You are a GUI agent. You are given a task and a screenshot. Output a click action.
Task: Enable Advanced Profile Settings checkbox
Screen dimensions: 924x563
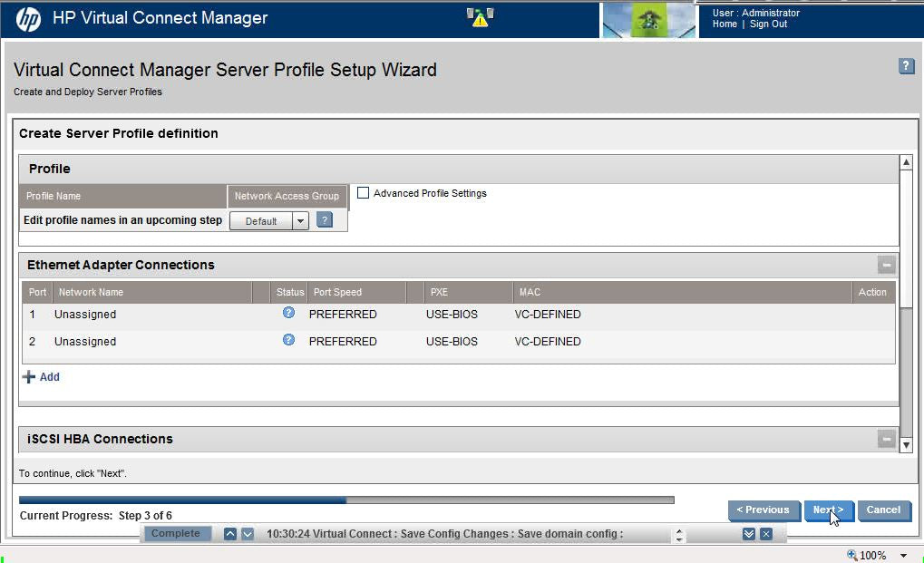click(363, 192)
